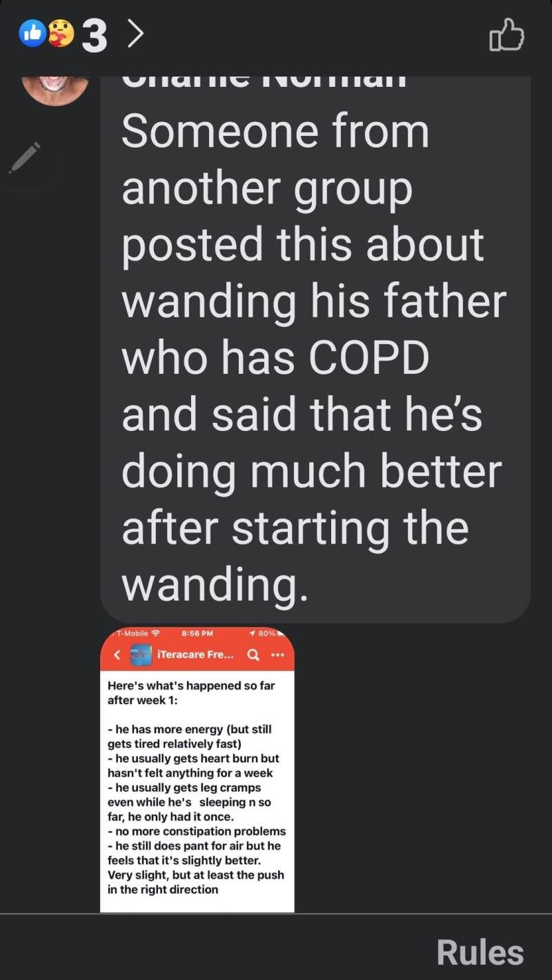This screenshot has height=980, width=552.
Task: Expand reactions list via the chevron arrow
Action: [x=137, y=34]
